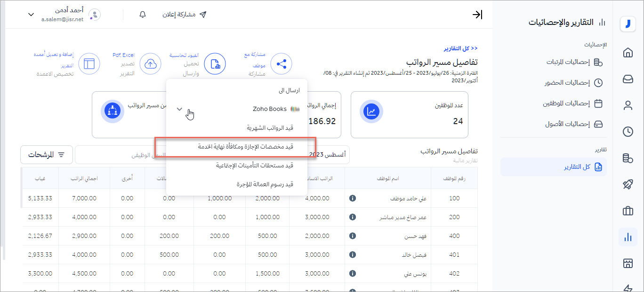Viewport: 644px width, 292px height.
Task: Click the notification bell icon
Action: click(143, 15)
